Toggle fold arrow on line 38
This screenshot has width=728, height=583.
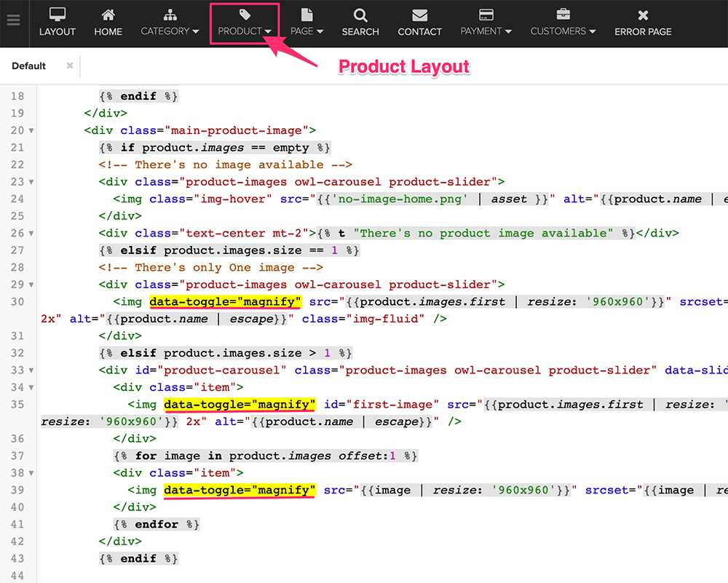pyautogui.click(x=31, y=473)
